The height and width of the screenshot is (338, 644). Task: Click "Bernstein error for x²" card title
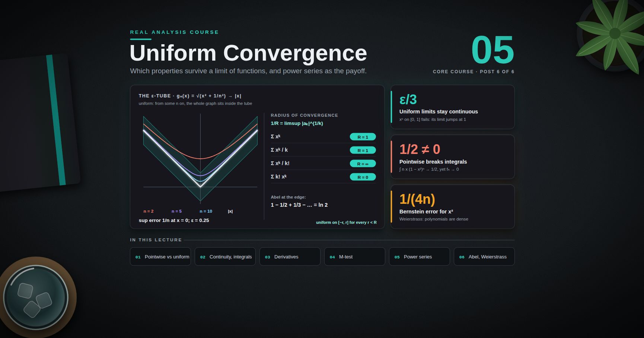pos(426,212)
